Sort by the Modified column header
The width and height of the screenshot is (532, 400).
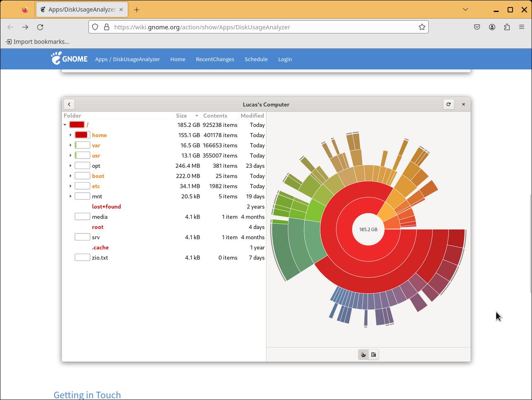[x=252, y=116]
